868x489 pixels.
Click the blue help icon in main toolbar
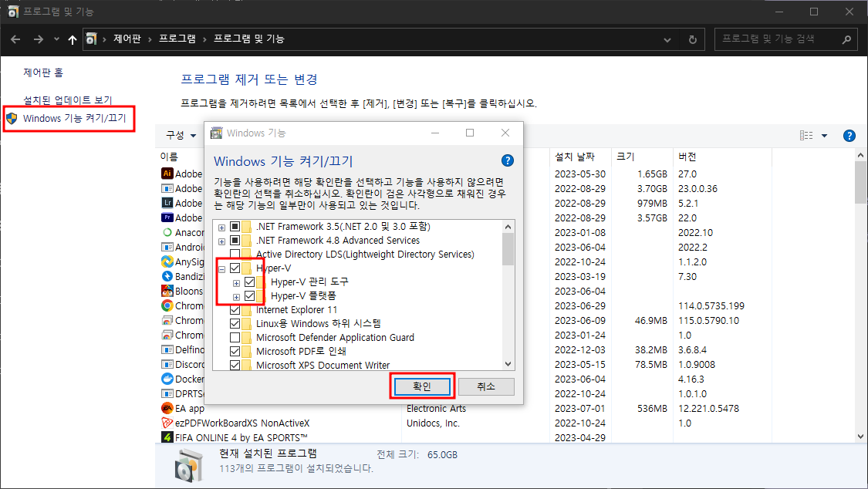849,136
